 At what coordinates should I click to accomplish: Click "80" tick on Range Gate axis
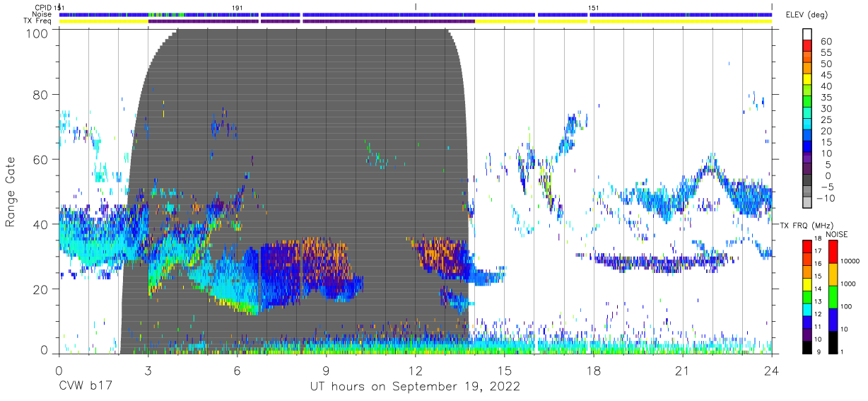tap(41, 95)
